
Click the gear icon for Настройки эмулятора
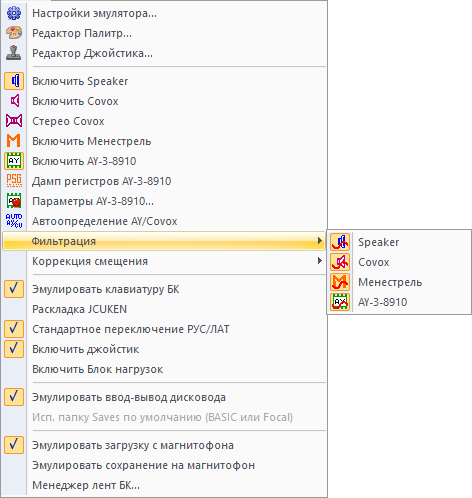[x=14, y=13]
